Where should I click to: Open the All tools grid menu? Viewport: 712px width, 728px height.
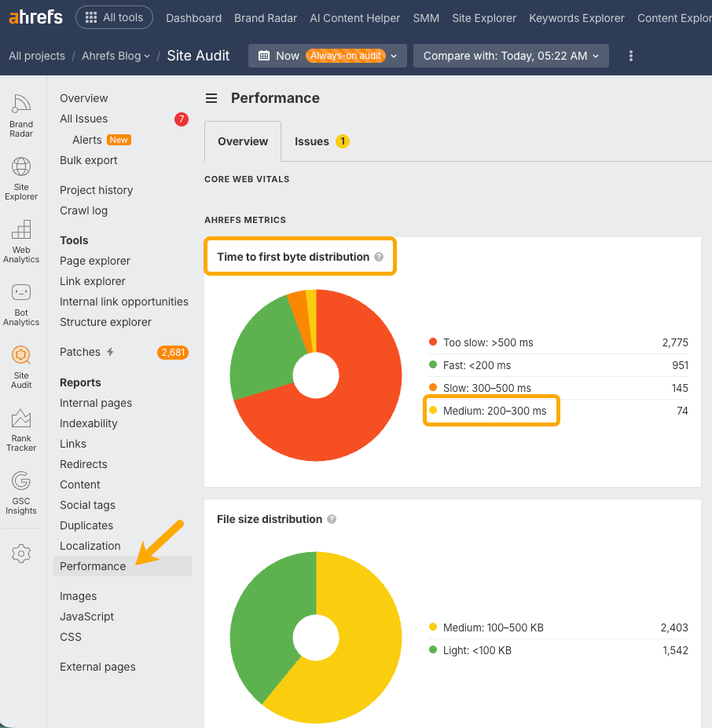tap(114, 17)
